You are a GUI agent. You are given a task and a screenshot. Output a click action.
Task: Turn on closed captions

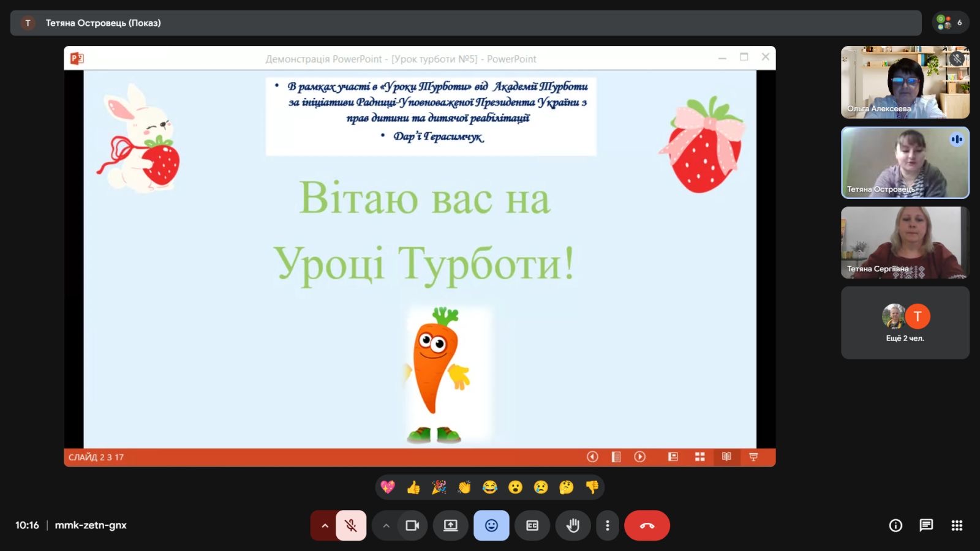coord(532,525)
